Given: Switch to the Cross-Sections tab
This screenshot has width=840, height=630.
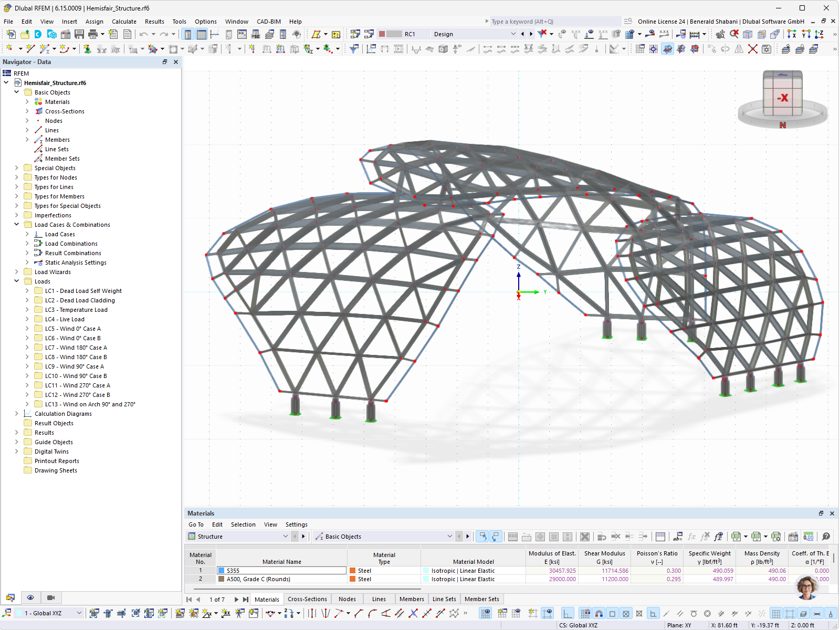Looking at the screenshot, I should tap(307, 599).
